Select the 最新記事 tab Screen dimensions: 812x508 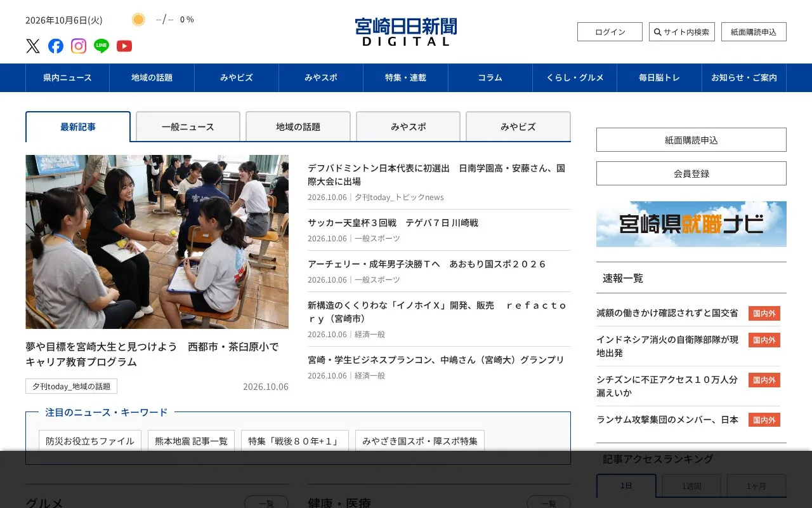tap(78, 127)
